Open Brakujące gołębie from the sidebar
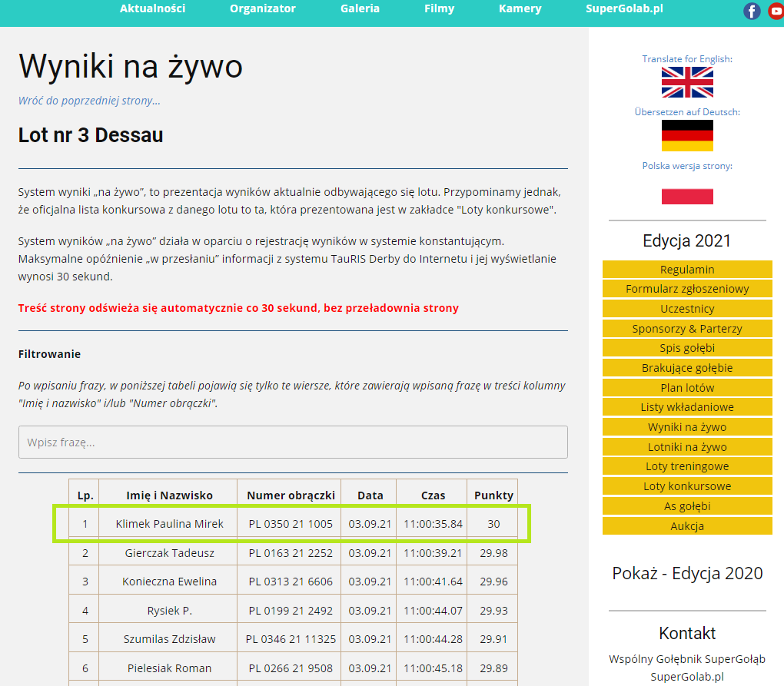 (687, 368)
